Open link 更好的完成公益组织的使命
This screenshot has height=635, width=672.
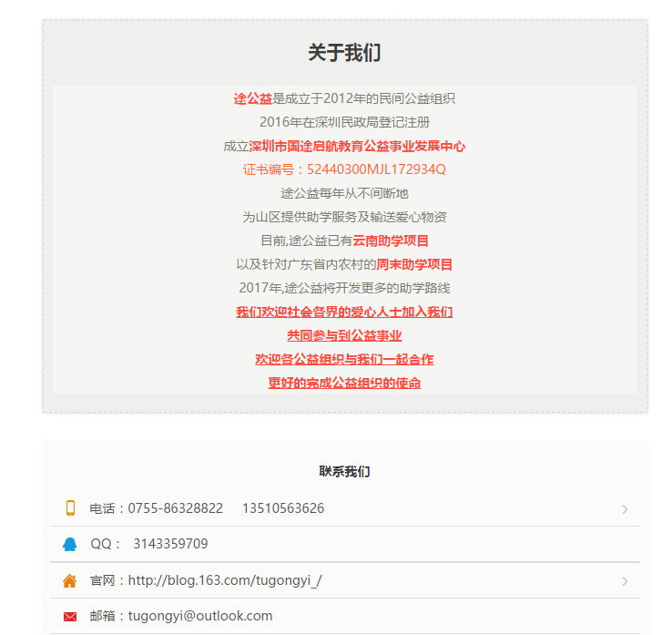point(344,383)
